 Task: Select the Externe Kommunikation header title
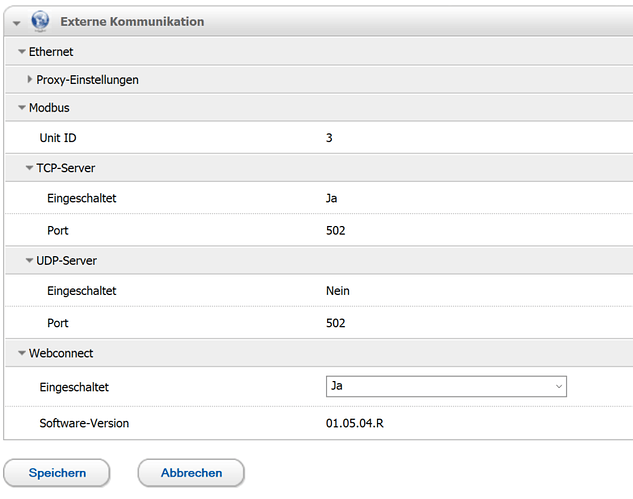132,21
